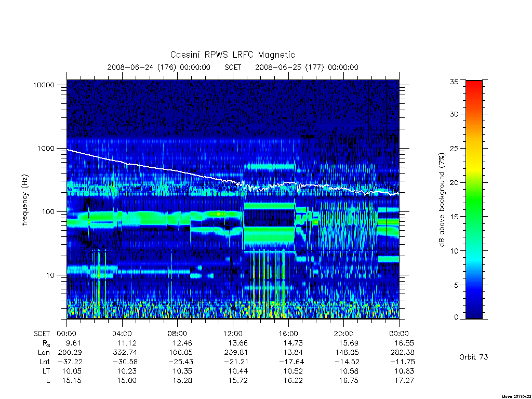This screenshot has width=532, height=399.
Task: Click LT value 10.05
Action: (x=72, y=371)
